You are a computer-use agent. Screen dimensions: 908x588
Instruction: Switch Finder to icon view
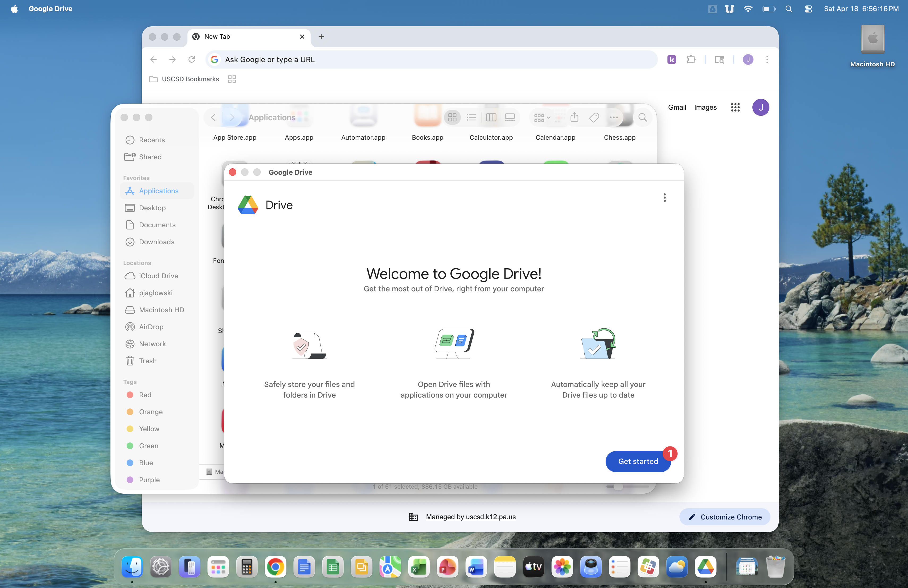click(452, 118)
